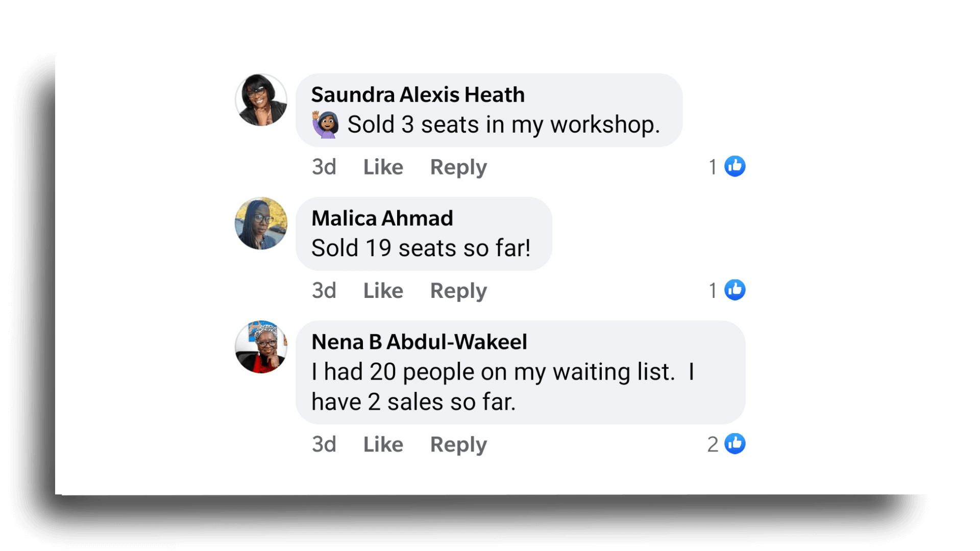980x551 pixels.
Task: Like Saundra's workshop seats comment
Action: pos(383,167)
